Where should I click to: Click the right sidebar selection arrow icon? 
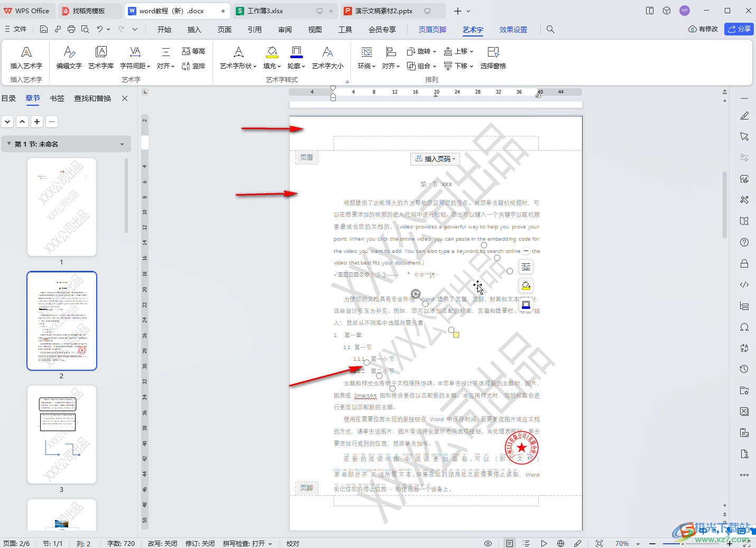coord(744,136)
